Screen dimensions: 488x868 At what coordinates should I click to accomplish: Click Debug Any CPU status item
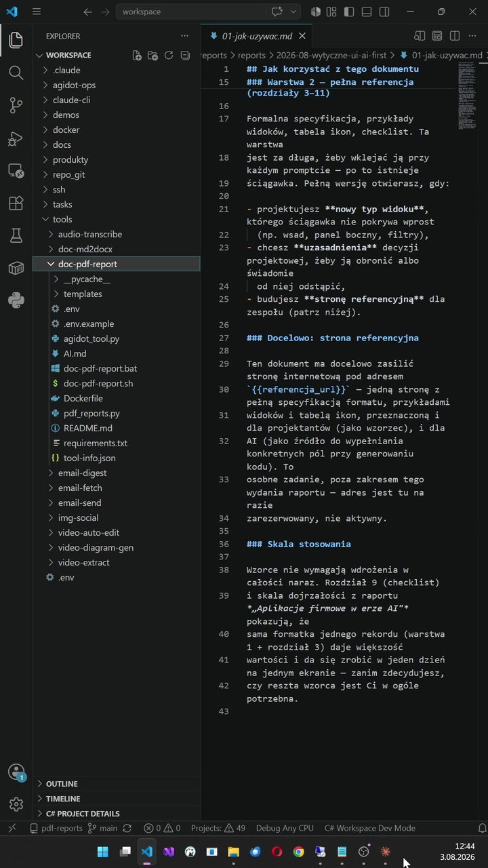pos(285,828)
